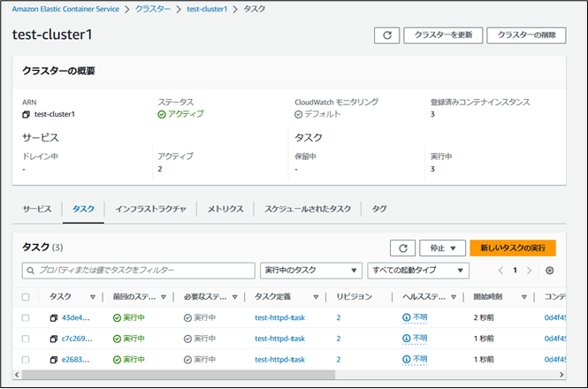Click the クラスターの削除 button

tap(526, 35)
